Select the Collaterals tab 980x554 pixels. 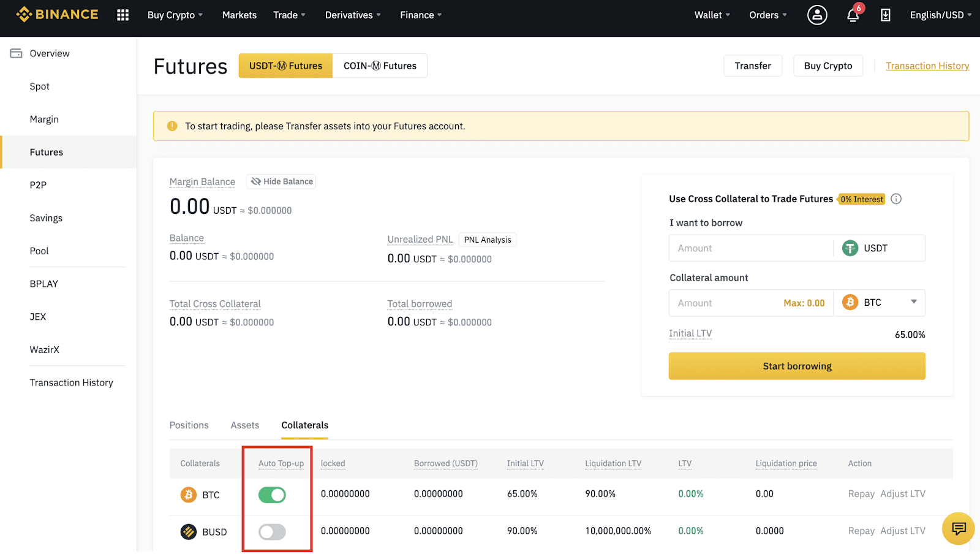pyautogui.click(x=305, y=425)
